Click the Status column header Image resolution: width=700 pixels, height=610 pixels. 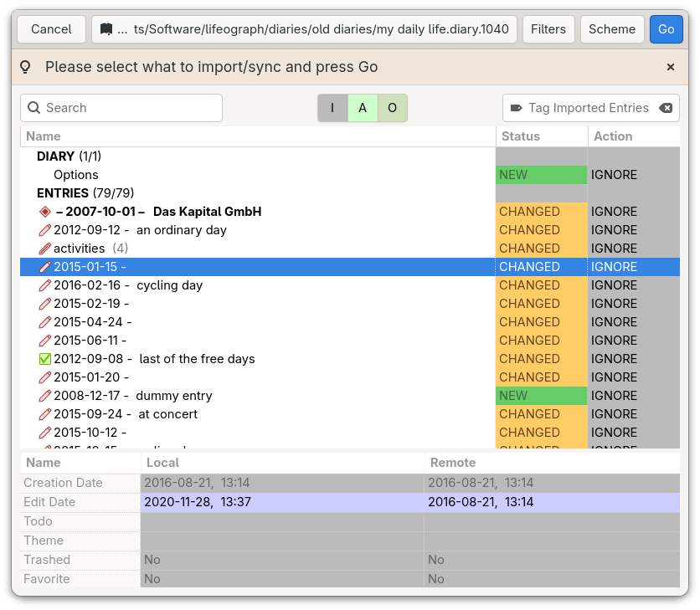point(542,136)
